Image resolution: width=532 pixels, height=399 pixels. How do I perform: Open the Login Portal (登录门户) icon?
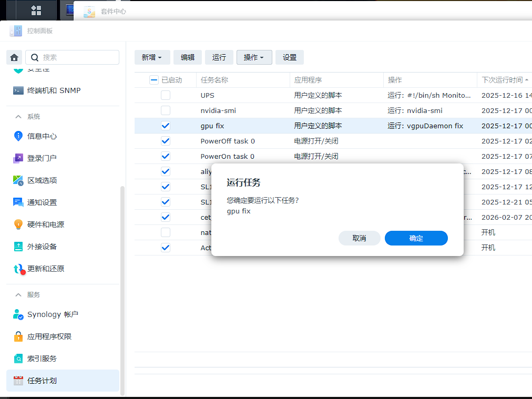(x=18, y=158)
